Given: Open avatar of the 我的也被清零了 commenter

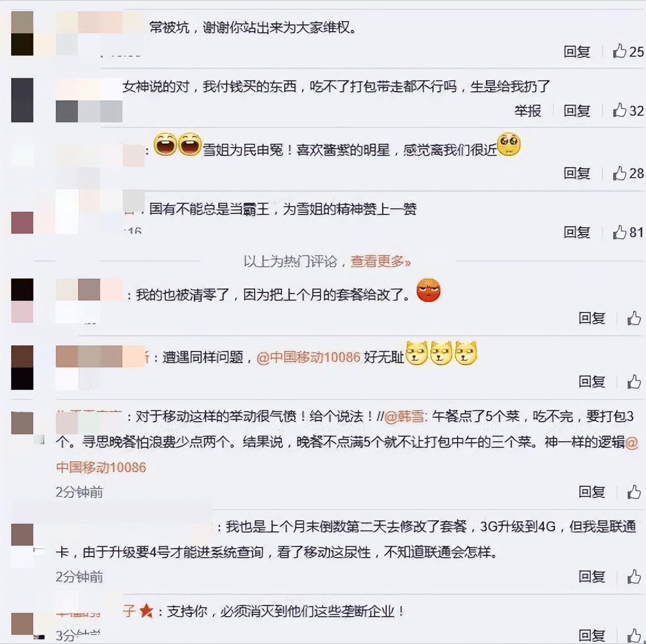Looking at the screenshot, I should (x=22, y=301).
